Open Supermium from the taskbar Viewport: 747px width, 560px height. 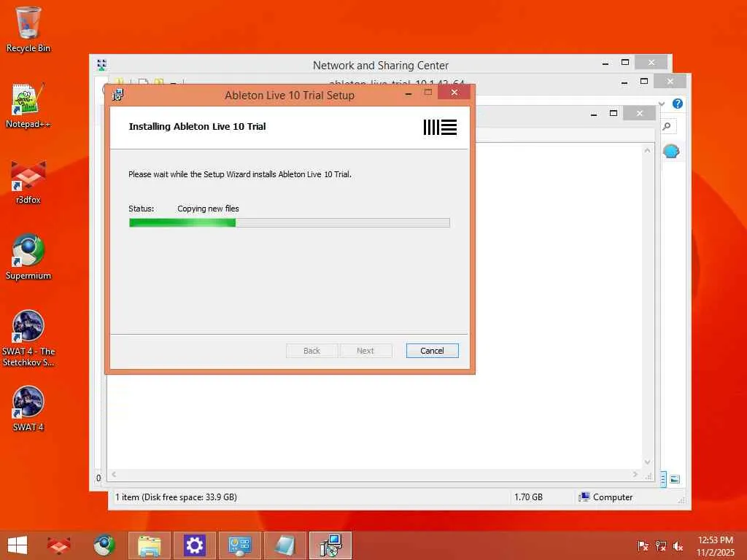(104, 545)
